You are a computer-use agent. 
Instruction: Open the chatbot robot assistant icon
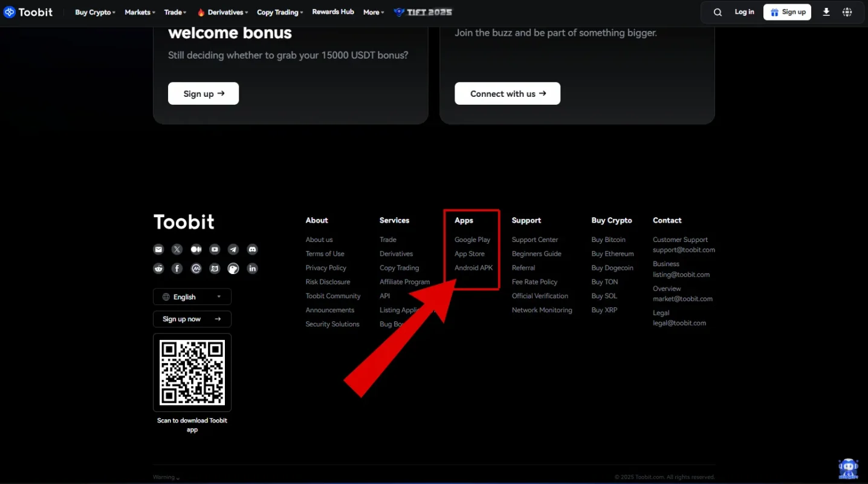849,469
